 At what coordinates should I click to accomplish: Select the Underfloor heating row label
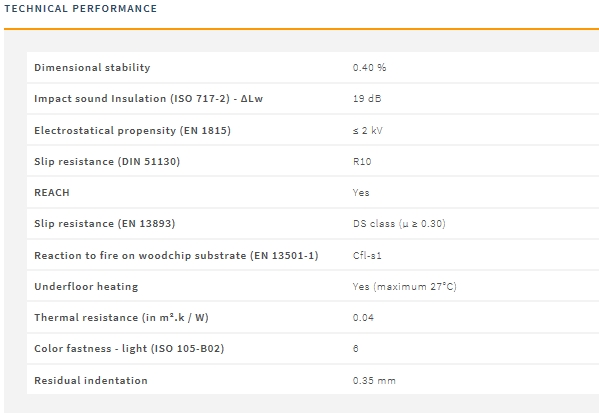click(86, 286)
